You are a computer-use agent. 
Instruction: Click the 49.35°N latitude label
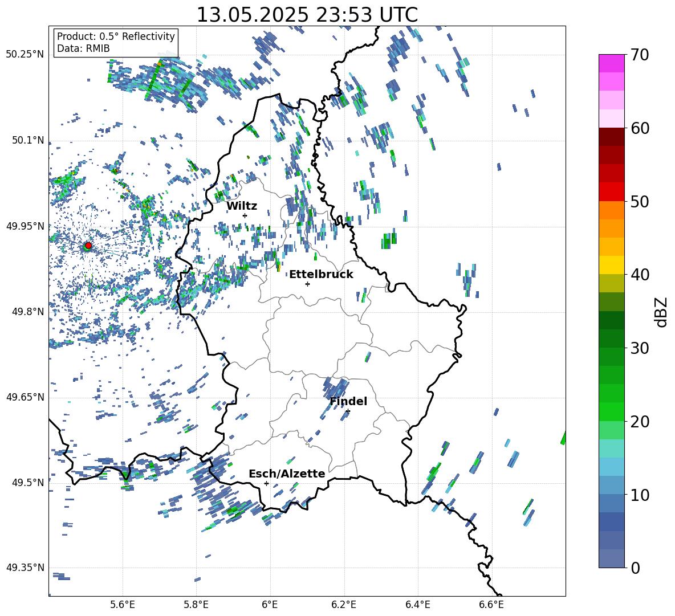click(x=25, y=568)
